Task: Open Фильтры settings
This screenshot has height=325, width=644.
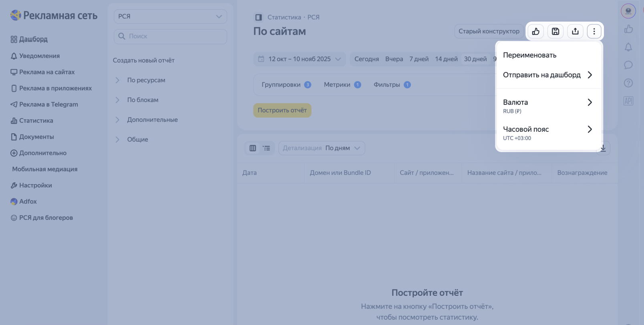Action: point(392,85)
